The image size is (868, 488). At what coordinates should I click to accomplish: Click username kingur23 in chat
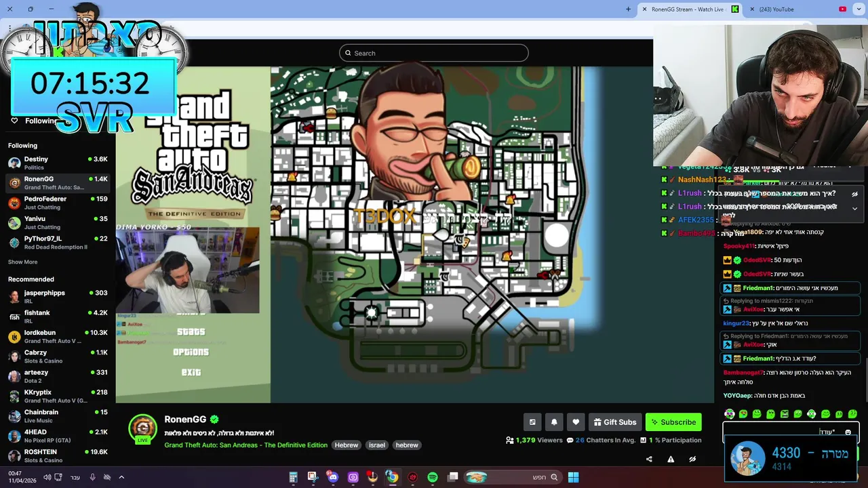click(736, 323)
